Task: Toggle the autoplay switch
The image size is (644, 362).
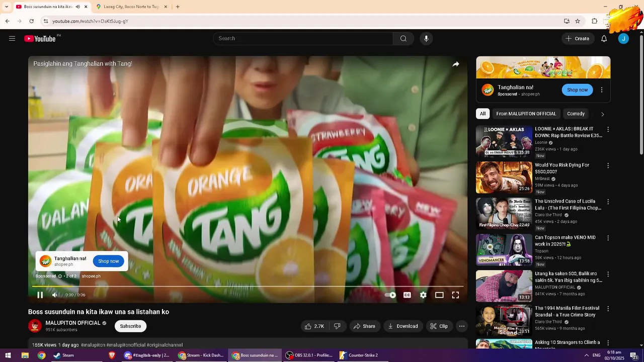Action: click(390, 295)
